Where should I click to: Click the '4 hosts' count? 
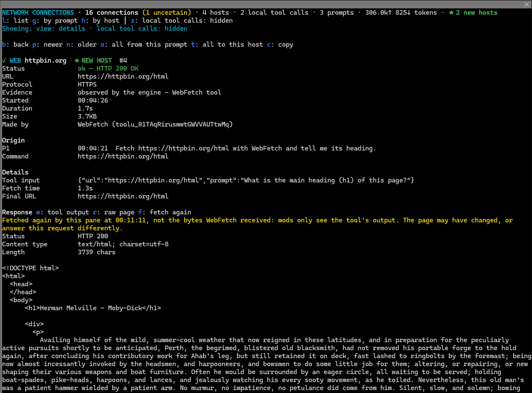coord(215,12)
